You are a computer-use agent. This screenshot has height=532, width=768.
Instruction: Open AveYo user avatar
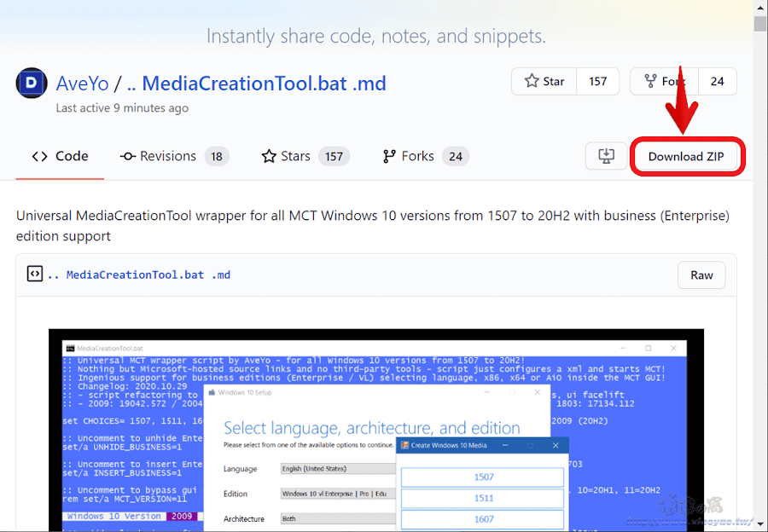tap(32, 84)
